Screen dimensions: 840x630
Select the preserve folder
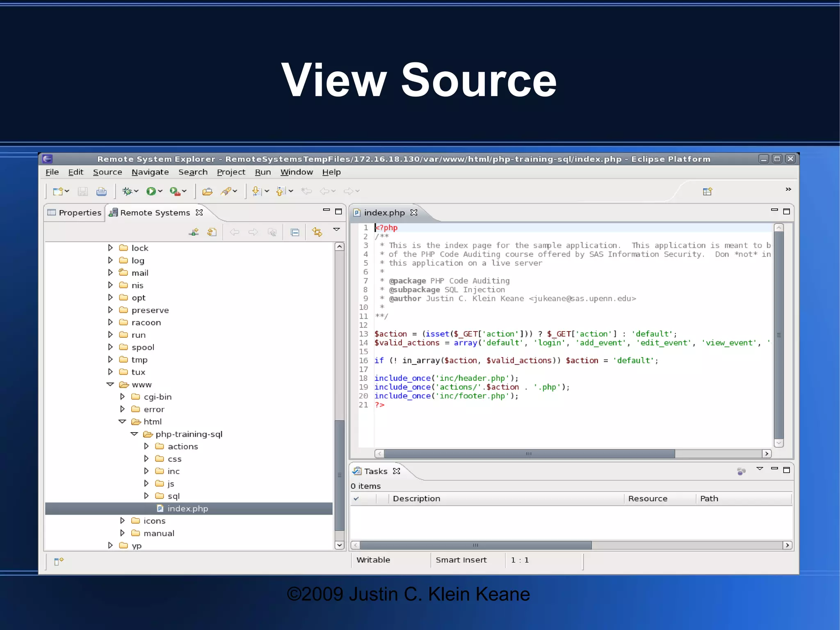150,310
